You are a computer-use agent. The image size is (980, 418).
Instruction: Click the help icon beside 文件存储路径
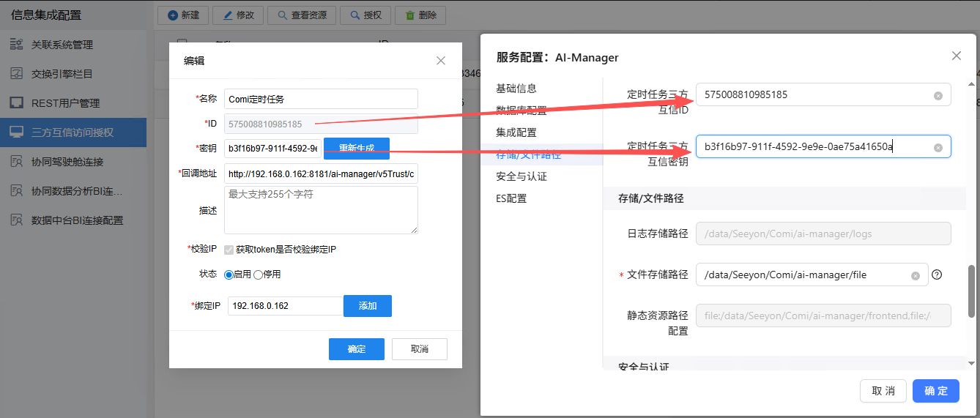pos(936,275)
